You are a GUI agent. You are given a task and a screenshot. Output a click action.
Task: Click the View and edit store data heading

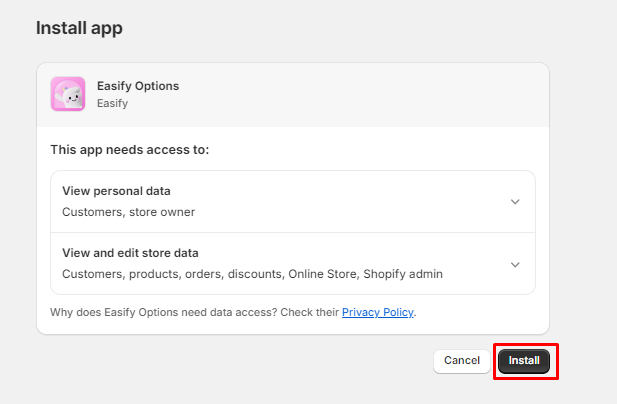130,253
